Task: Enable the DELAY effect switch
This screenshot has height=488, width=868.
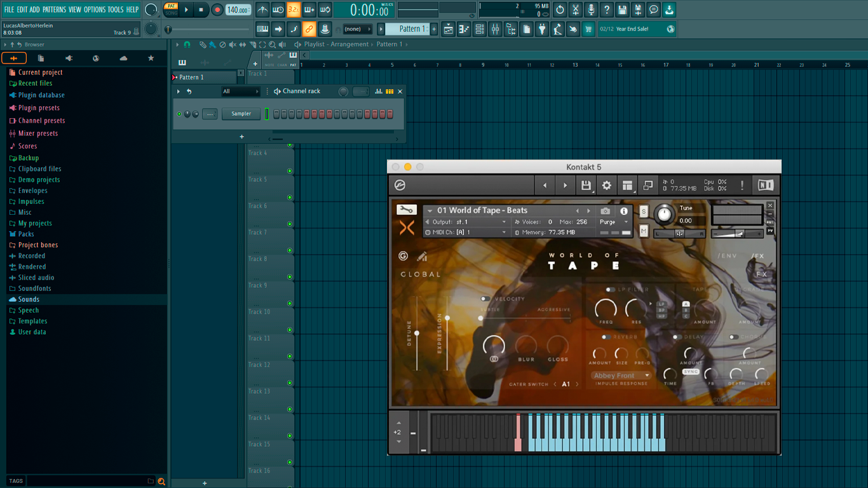Action: point(678,337)
